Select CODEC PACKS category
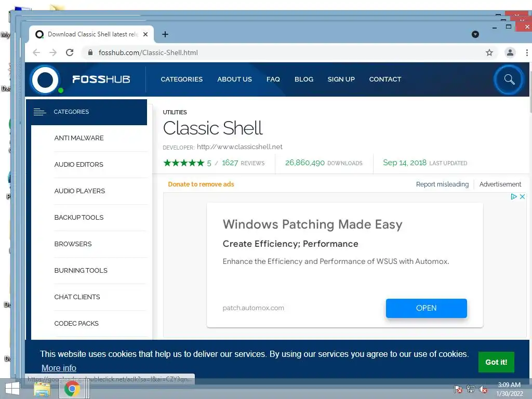Image resolution: width=532 pixels, height=399 pixels. [76, 323]
